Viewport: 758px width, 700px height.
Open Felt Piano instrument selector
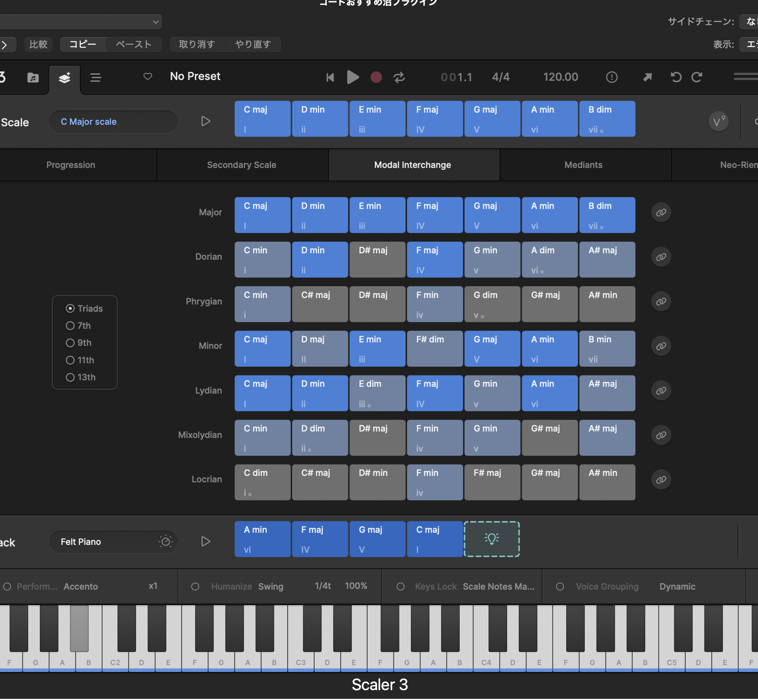(113, 541)
